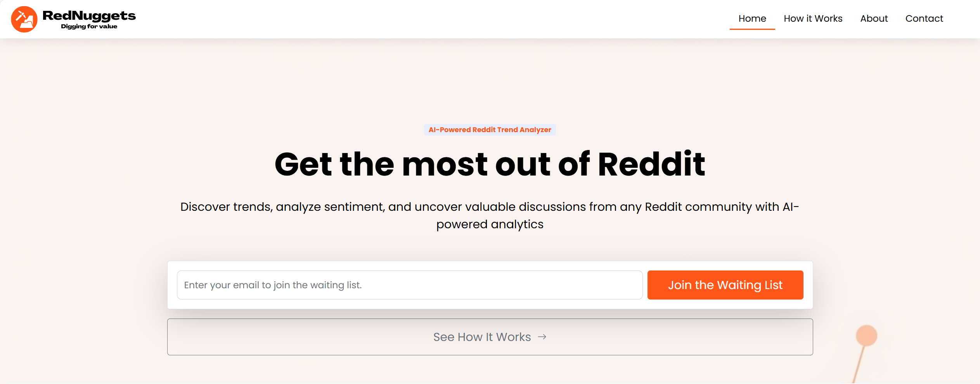Click the orange underline beneath Home
This screenshot has height=384, width=980.
tap(752, 29)
